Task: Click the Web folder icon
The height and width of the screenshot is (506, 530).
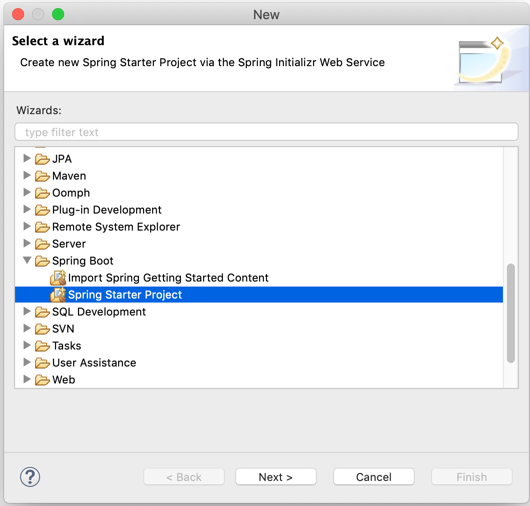Action: [x=42, y=380]
